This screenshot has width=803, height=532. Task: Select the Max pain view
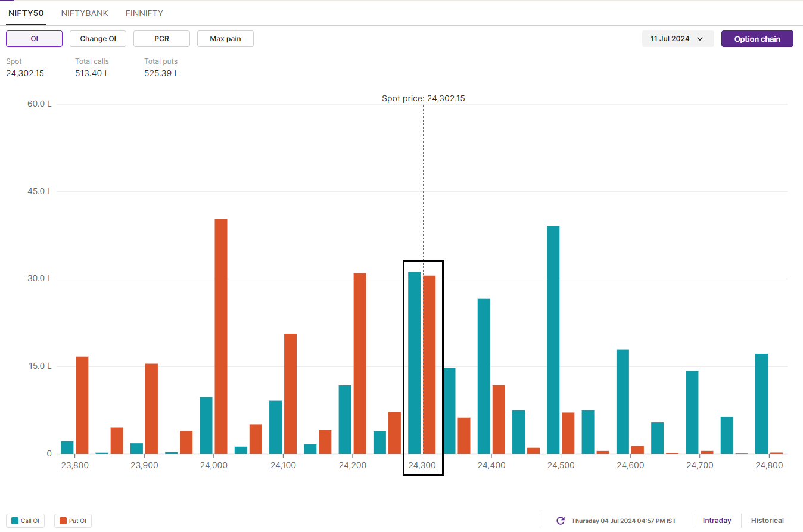coord(225,39)
